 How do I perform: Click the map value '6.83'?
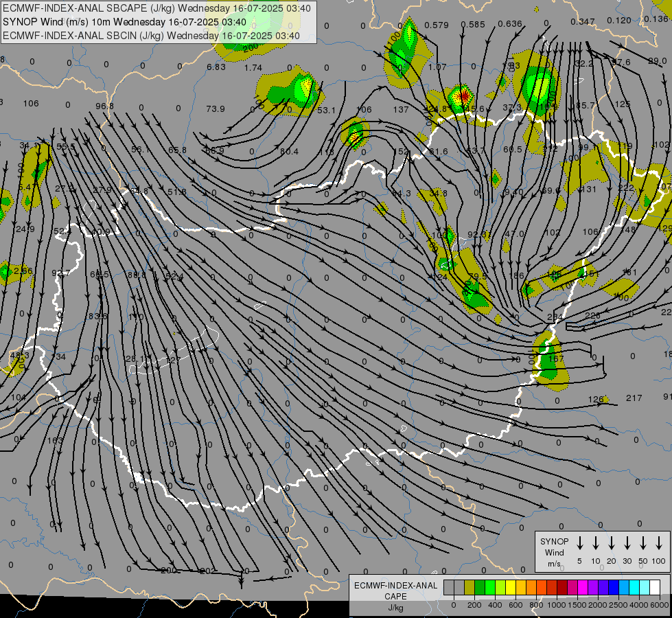point(216,67)
